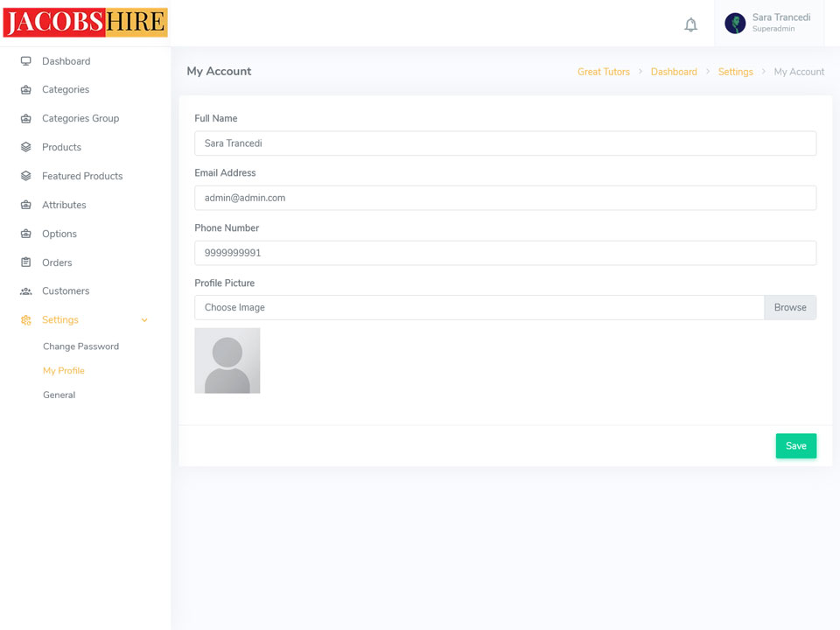Follow the Great Tutors breadcrumb link
The height and width of the screenshot is (630, 840).
(x=603, y=72)
